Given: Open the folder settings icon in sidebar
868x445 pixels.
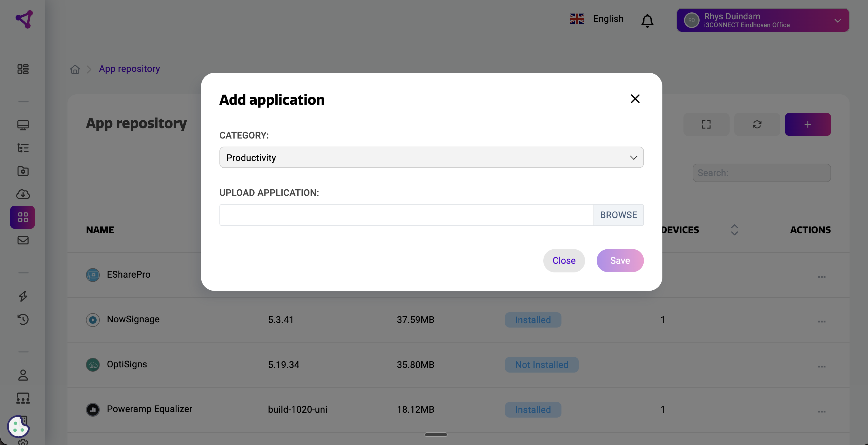Looking at the screenshot, I should pyautogui.click(x=23, y=171).
